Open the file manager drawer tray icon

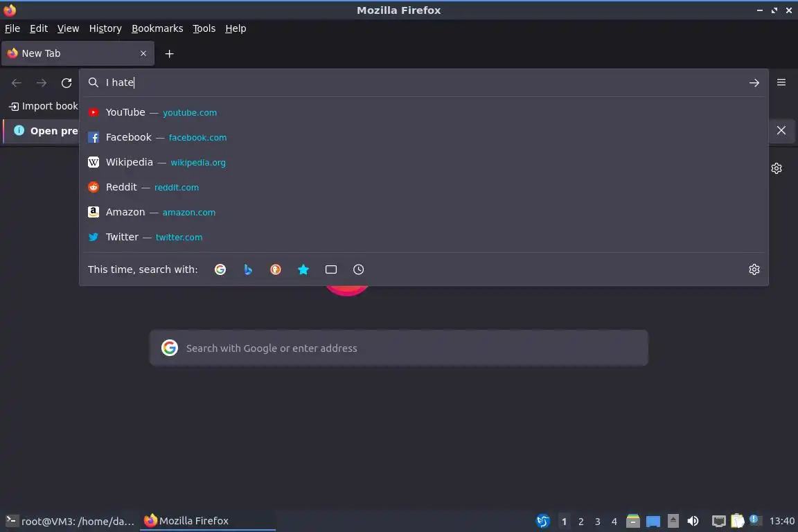632,521
